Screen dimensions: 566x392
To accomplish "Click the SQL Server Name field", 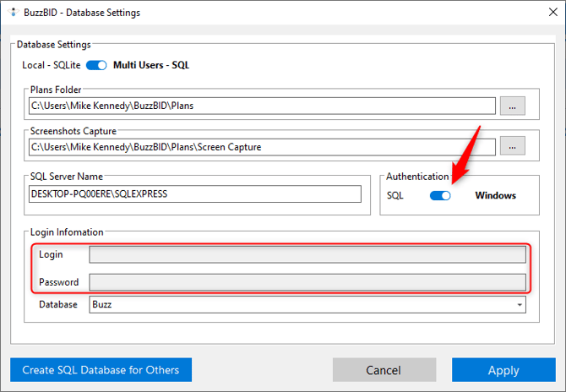I will (x=194, y=193).
